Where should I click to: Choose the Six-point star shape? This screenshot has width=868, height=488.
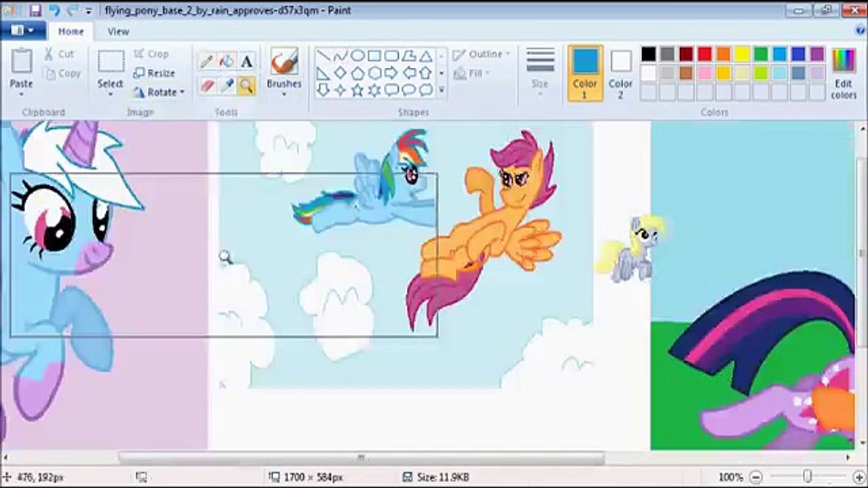(x=374, y=90)
